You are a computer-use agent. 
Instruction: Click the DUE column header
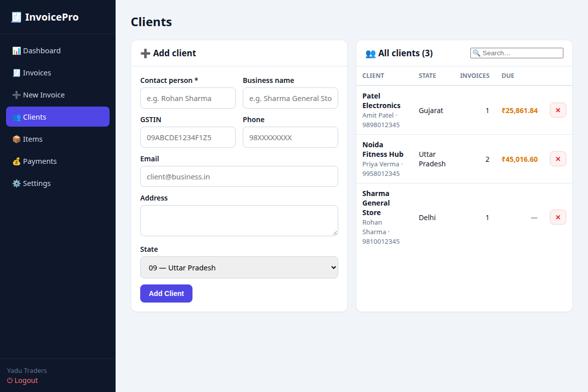click(508, 76)
